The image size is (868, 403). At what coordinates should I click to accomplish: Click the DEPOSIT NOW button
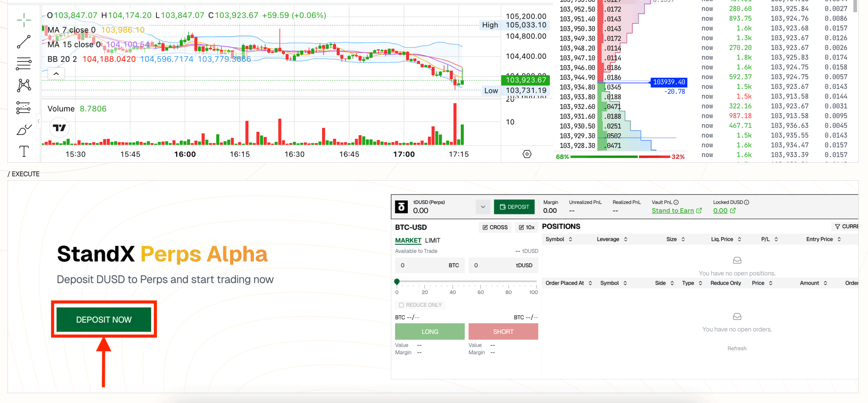[x=104, y=320]
